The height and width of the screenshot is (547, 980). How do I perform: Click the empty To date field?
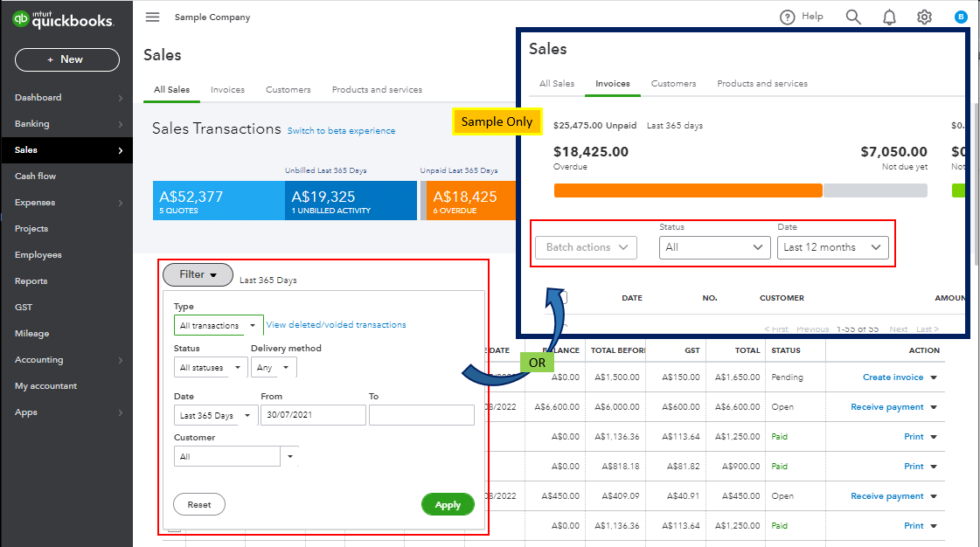422,415
